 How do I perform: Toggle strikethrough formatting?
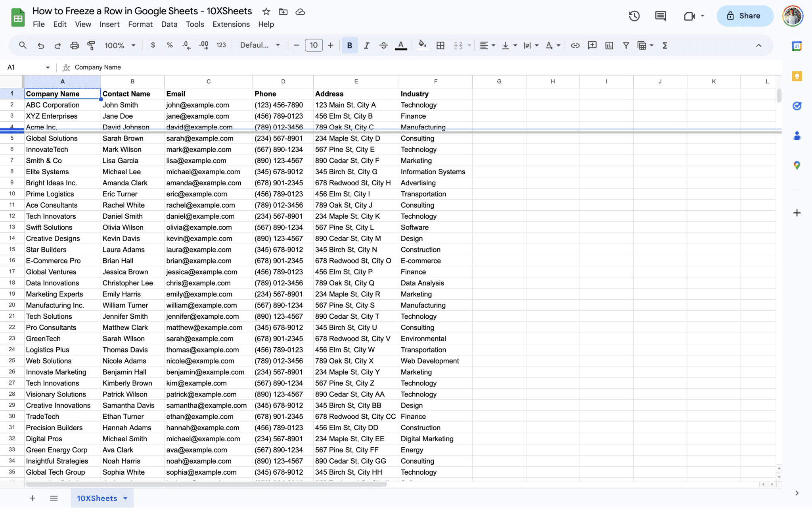(x=383, y=45)
